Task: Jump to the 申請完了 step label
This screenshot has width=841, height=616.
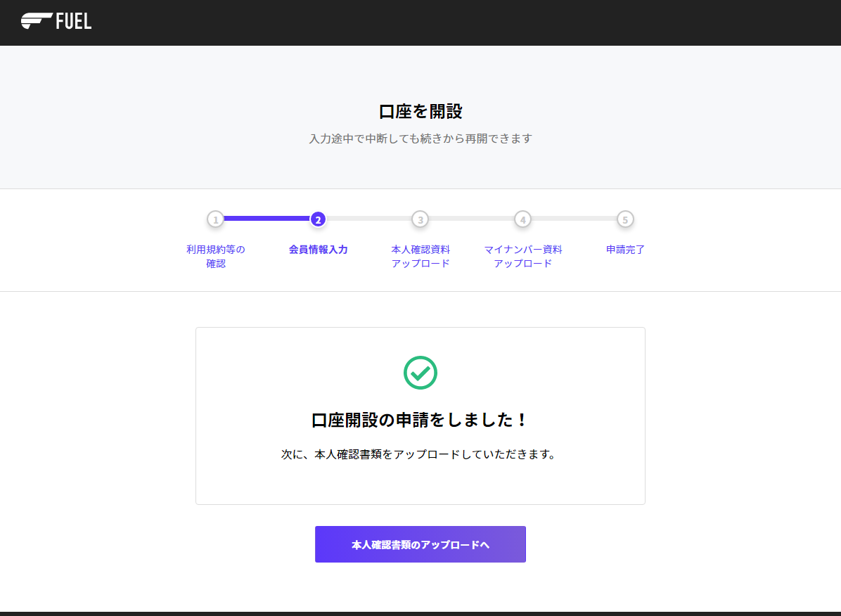Action: 625,250
